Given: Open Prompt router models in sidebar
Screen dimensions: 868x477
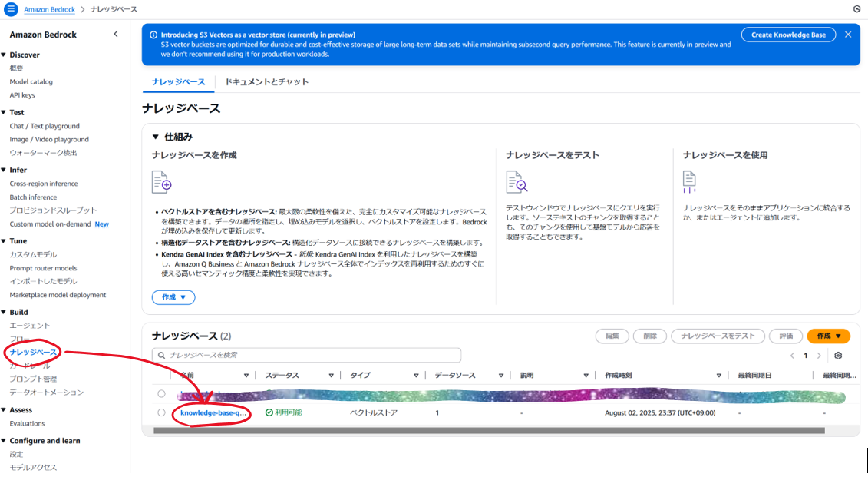Looking at the screenshot, I should pyautogui.click(x=43, y=268).
